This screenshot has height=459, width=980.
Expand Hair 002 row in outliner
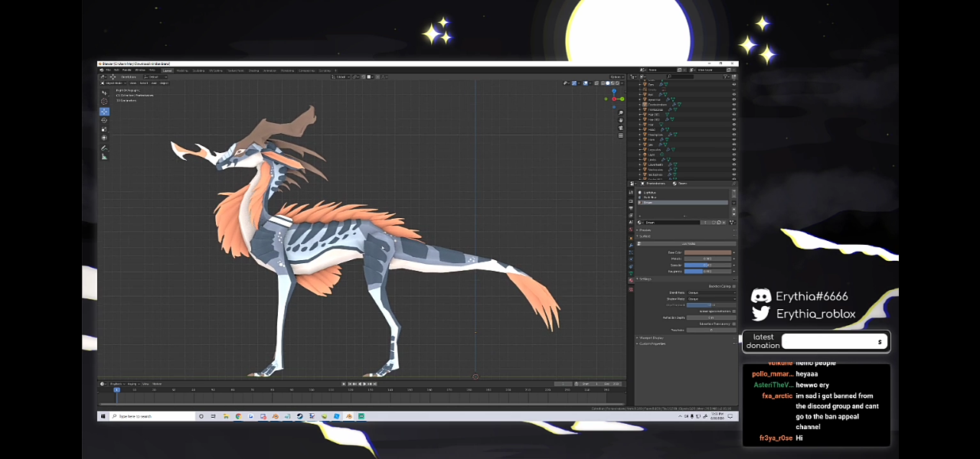pyautogui.click(x=640, y=119)
